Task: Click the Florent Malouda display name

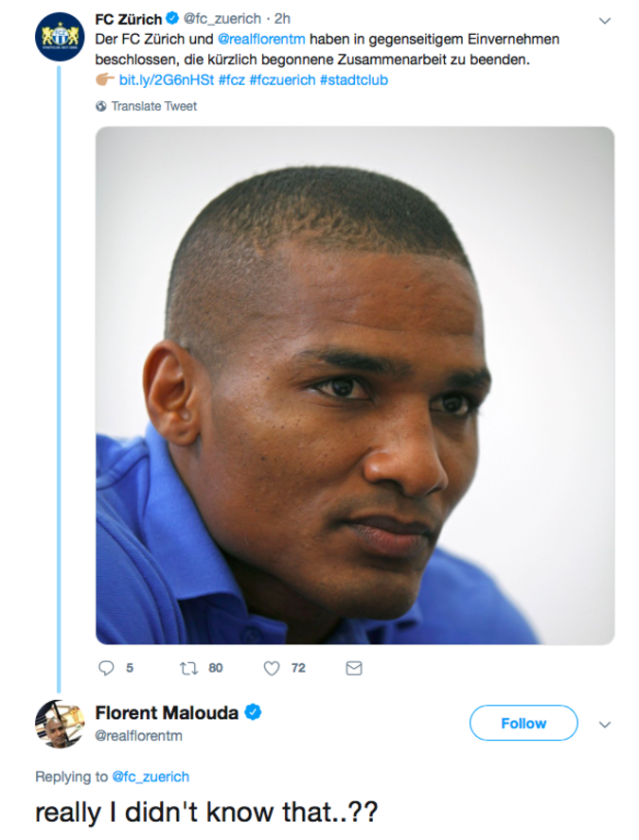Action: pos(167,712)
